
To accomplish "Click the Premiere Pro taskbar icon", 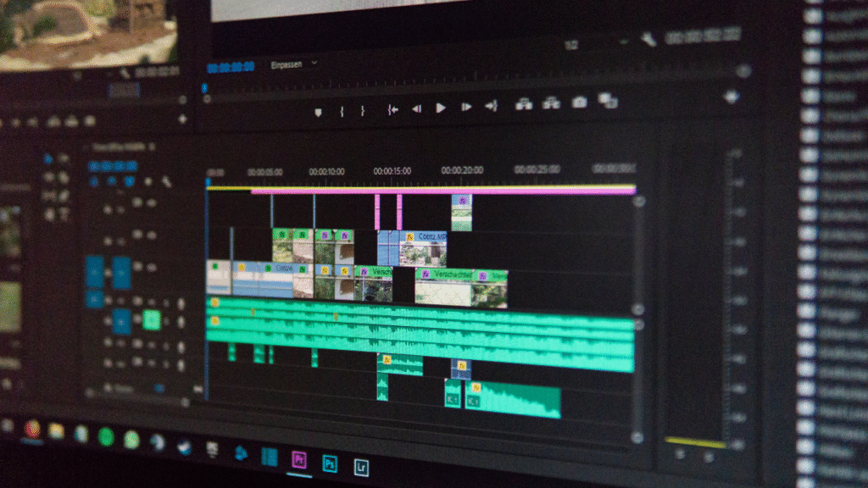I will pos(298,460).
